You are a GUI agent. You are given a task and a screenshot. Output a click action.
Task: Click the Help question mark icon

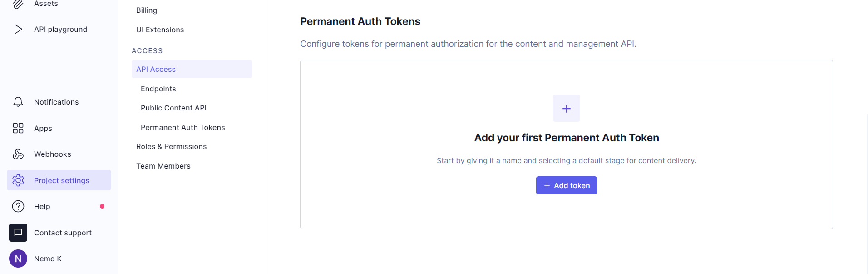click(x=18, y=206)
